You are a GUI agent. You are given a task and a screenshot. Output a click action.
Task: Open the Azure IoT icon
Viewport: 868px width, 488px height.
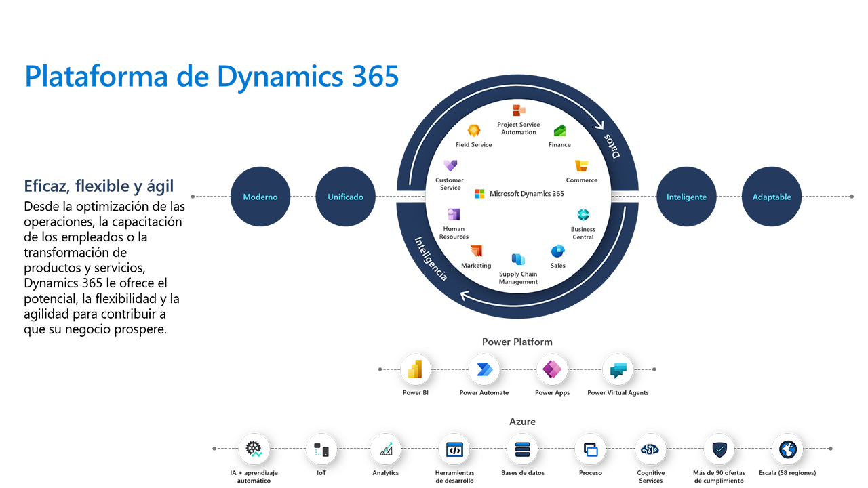coord(321,449)
